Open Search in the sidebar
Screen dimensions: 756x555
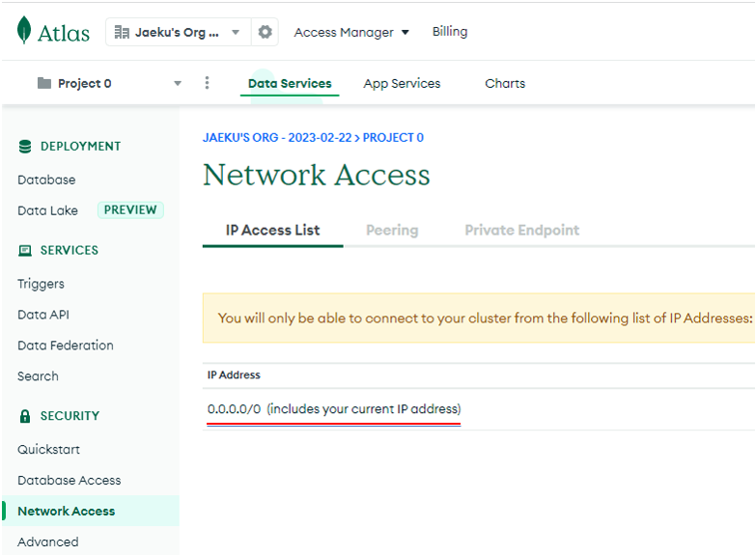38,376
